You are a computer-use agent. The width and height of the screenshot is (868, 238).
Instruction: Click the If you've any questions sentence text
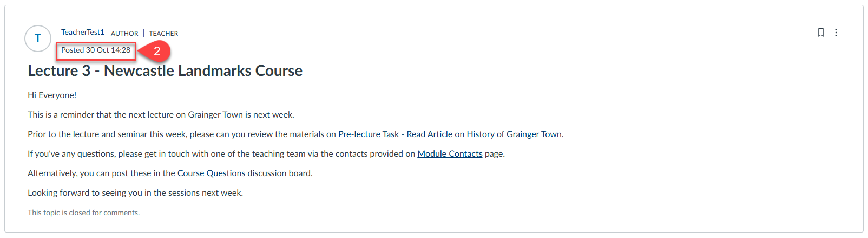[222, 154]
